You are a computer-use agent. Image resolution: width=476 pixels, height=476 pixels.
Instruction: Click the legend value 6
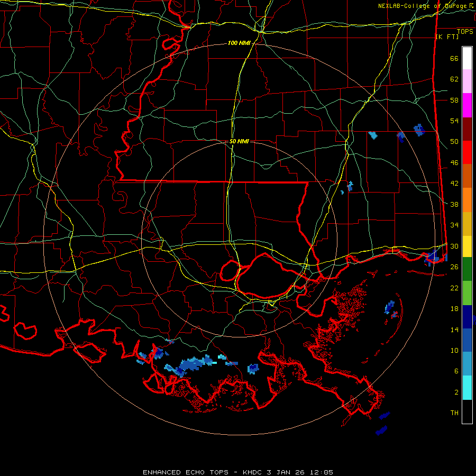(x=456, y=371)
